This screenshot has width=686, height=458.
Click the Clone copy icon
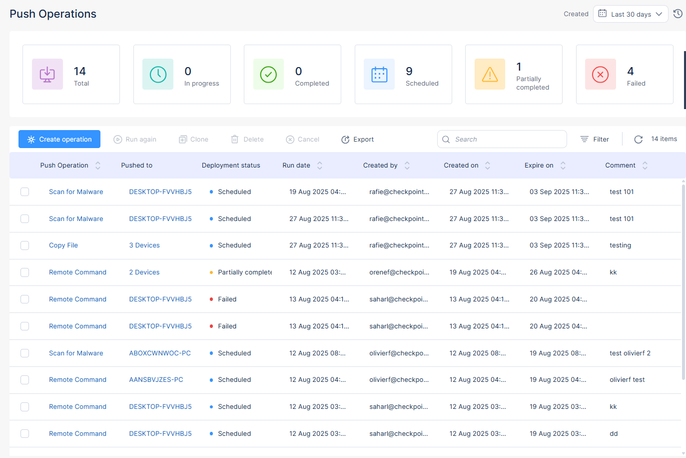183,139
